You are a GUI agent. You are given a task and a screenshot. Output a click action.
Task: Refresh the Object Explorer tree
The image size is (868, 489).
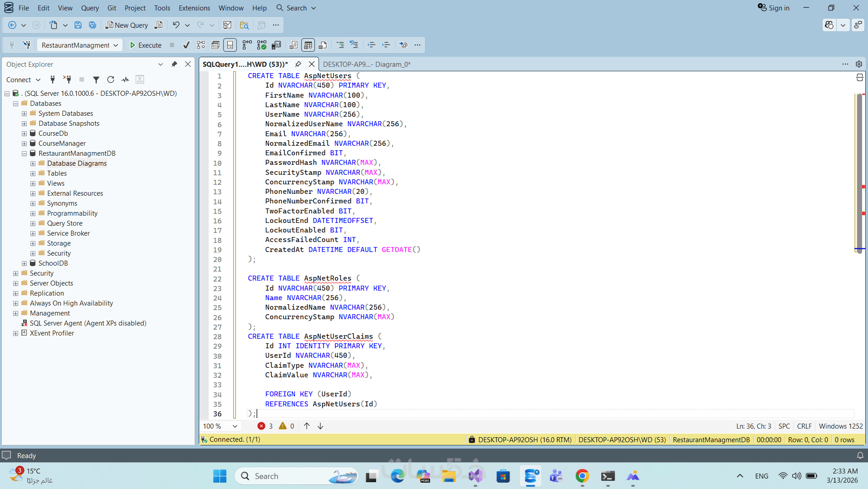[110, 80]
